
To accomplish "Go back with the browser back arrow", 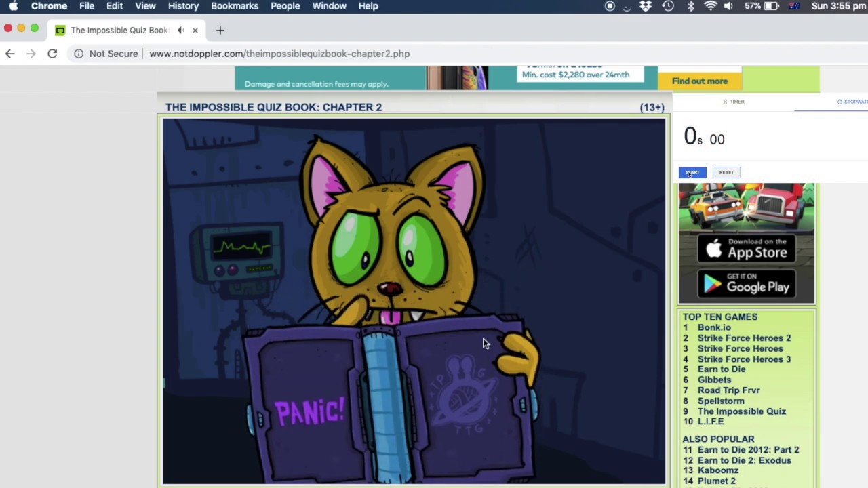I will [9, 54].
